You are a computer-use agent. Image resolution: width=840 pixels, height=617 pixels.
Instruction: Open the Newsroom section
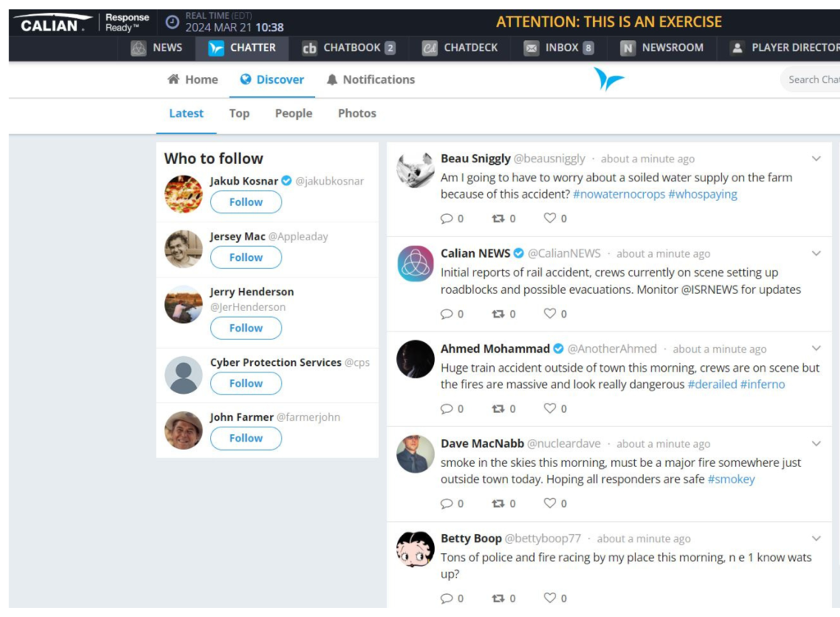662,48
